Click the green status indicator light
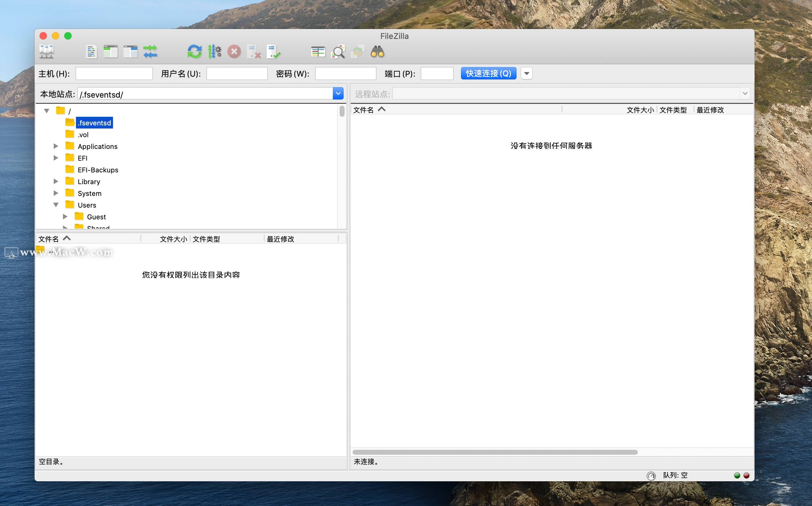Screen dimensions: 812x506 pyautogui.click(x=737, y=475)
